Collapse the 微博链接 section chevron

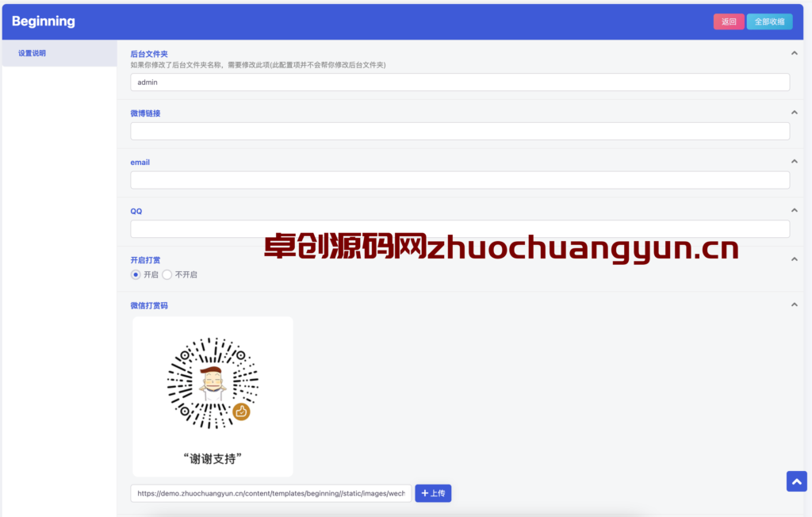point(794,113)
